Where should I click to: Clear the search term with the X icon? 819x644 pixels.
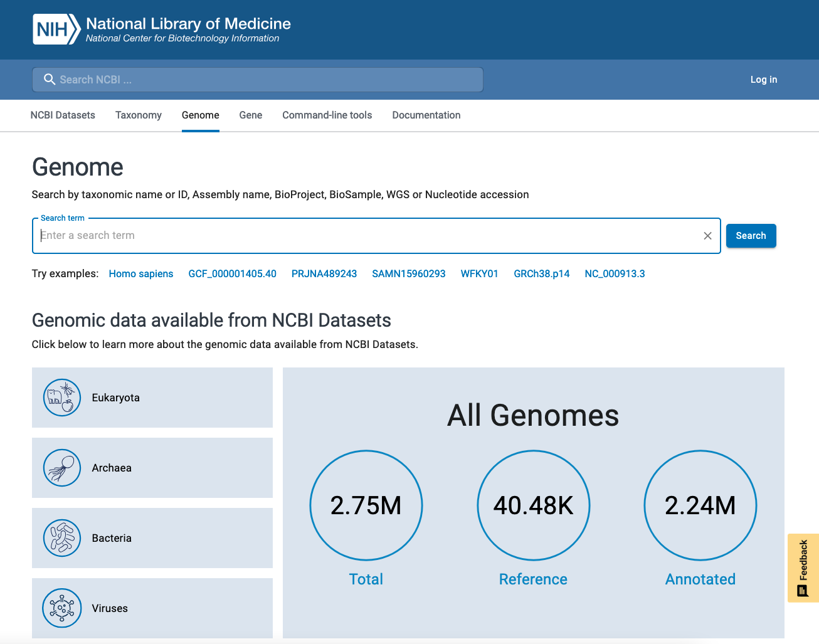(x=707, y=236)
